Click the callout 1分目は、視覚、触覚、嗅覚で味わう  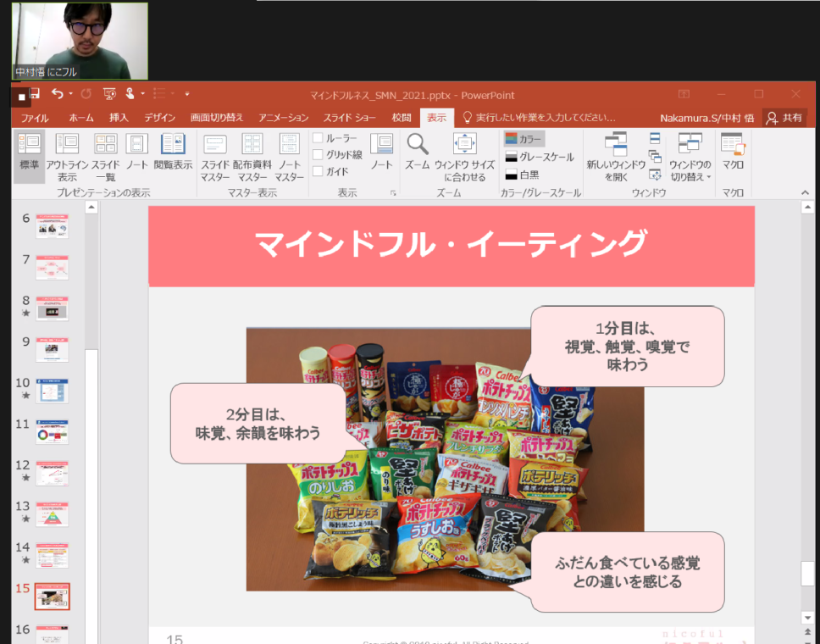(627, 347)
